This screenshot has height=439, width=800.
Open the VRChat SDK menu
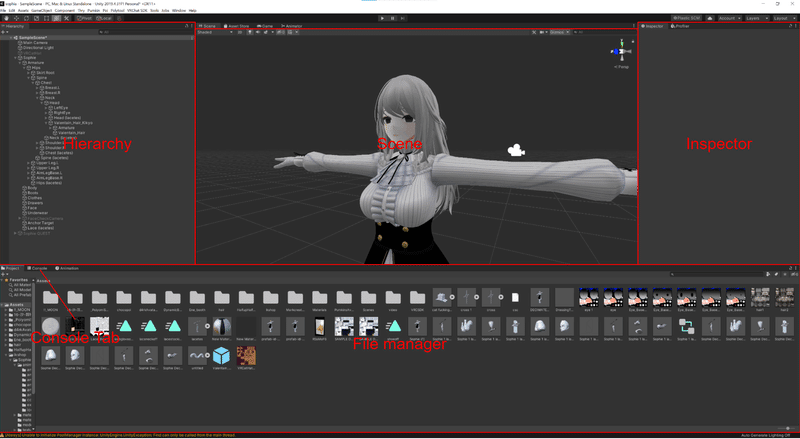coord(136,10)
